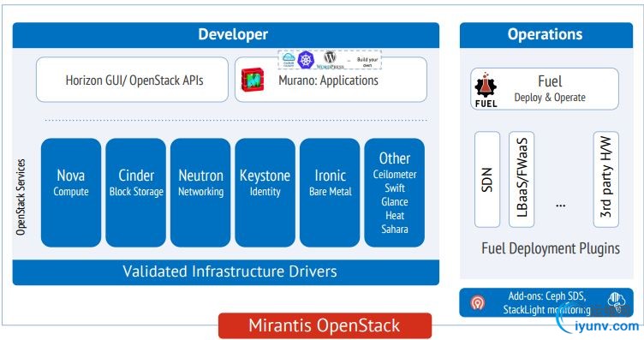
Task: Click the Horizon GUI/ OpenStack APIs box
Action: tap(132, 80)
